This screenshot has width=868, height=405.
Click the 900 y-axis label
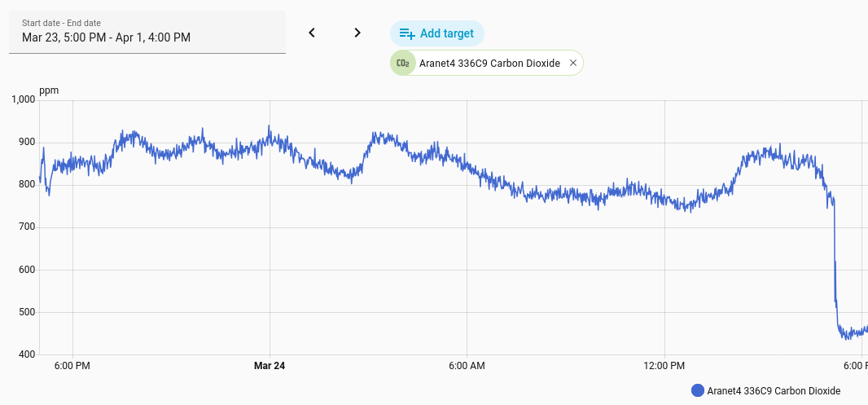click(x=26, y=143)
